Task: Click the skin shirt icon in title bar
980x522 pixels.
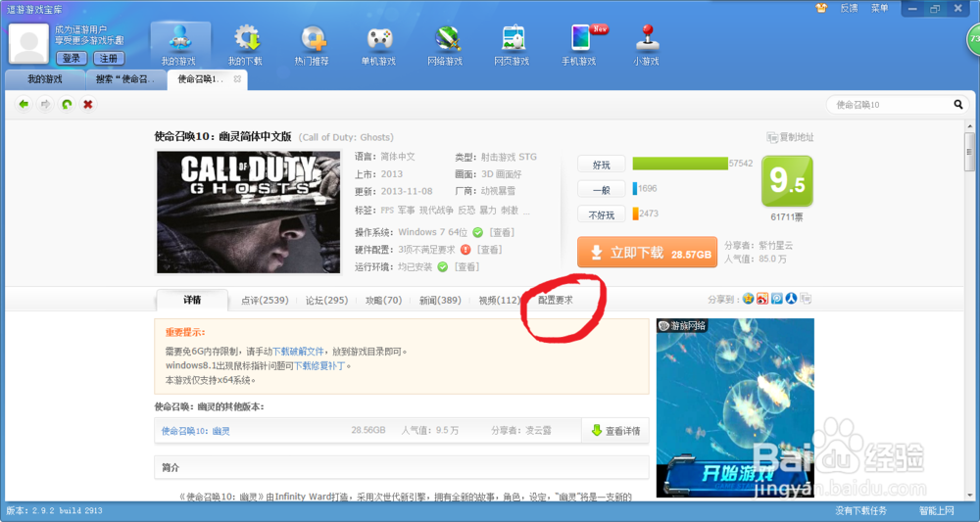Action: [x=821, y=8]
